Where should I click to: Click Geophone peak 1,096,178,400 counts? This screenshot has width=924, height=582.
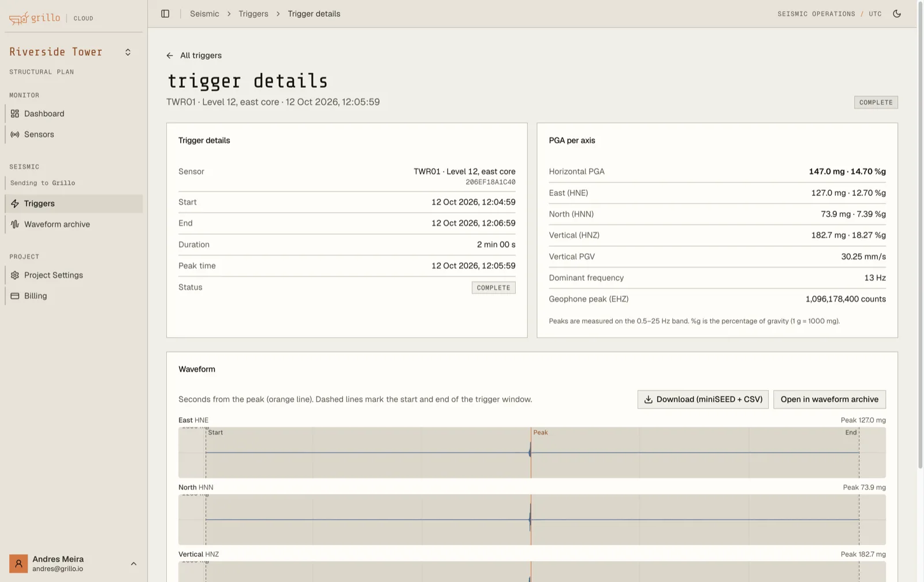tap(845, 299)
